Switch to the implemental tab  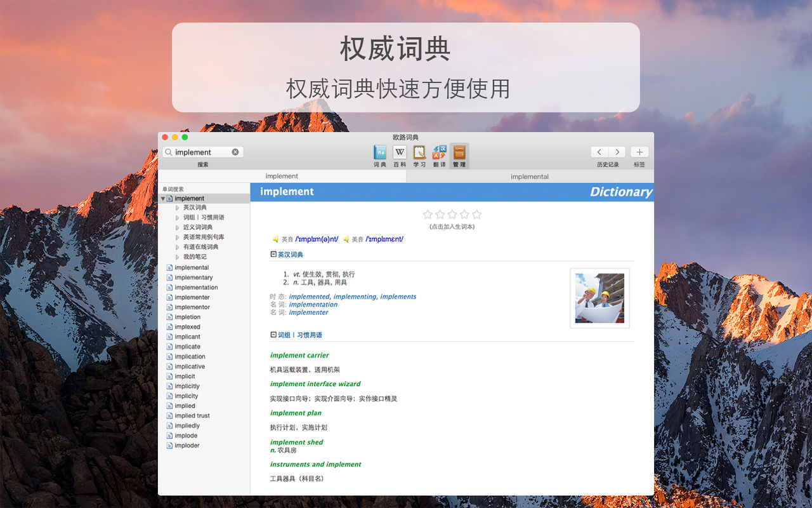click(530, 177)
